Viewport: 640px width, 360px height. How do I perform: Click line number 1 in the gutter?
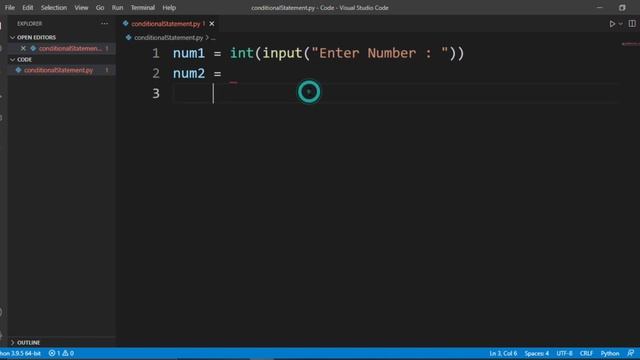tap(156, 53)
